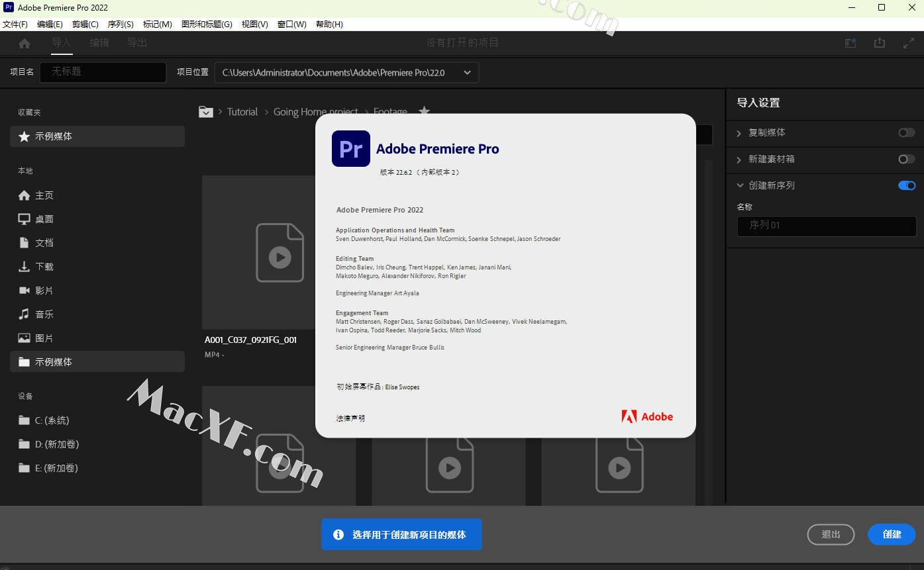The image size is (924, 570).
Task: Open the 法律声明 link in About dialog
Action: click(350, 418)
